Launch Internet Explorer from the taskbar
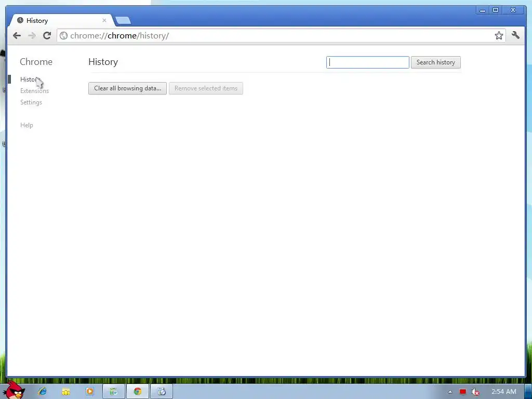The height and width of the screenshot is (399, 532). [43, 392]
